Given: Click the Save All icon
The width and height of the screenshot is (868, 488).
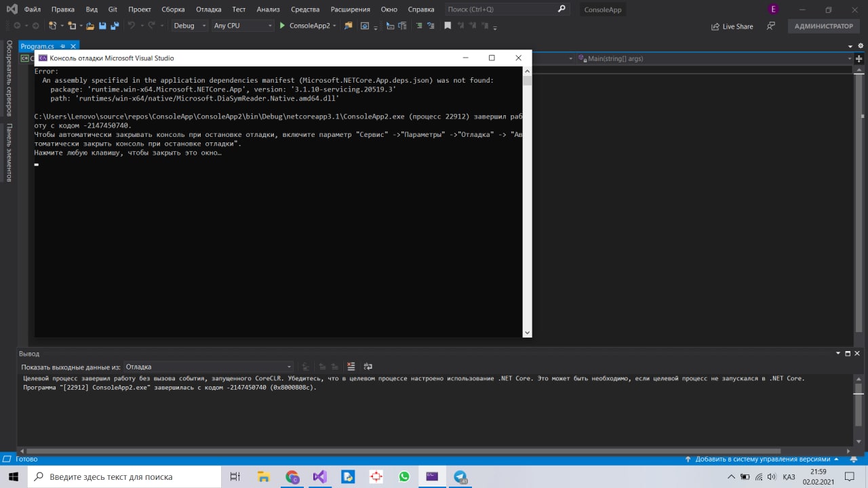Looking at the screenshot, I should pyautogui.click(x=114, y=26).
